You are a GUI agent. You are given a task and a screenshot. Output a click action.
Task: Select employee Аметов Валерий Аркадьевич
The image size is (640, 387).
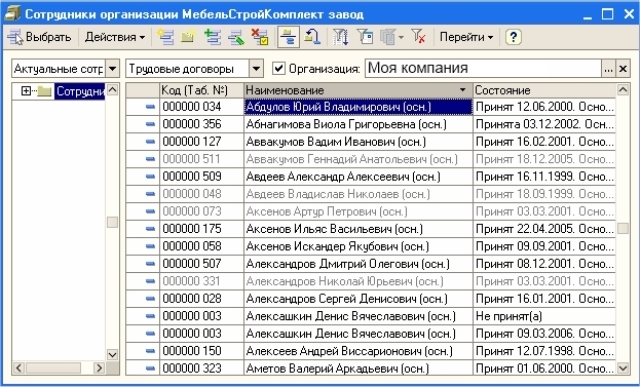click(x=358, y=368)
